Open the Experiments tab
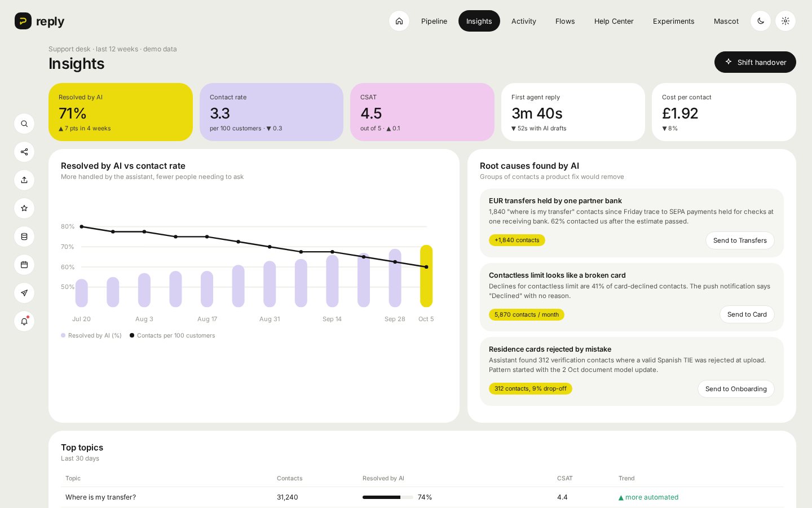 (x=674, y=21)
